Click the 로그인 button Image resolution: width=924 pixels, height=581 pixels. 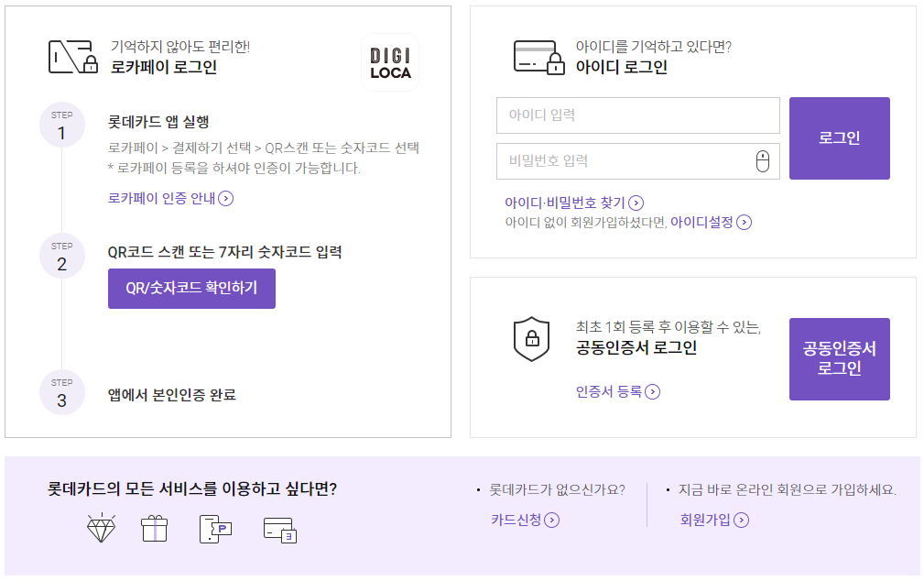coord(839,138)
